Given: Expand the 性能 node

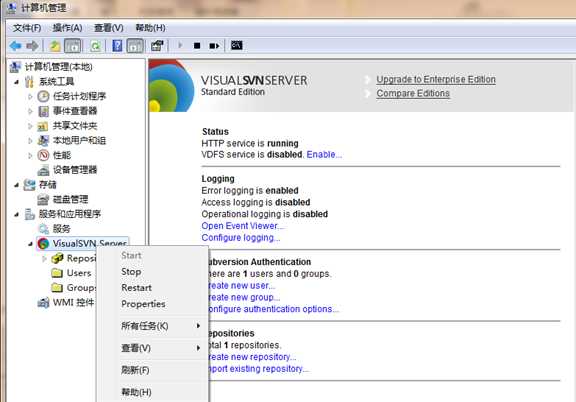Looking at the screenshot, I should pos(30,155).
